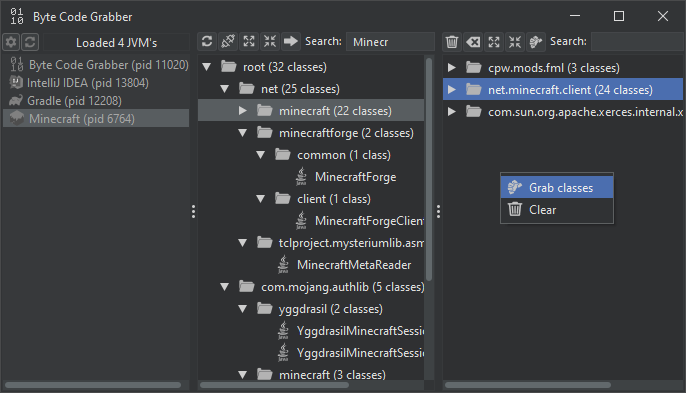This screenshot has width=686, height=393.
Task: Click horizontal scrollbar under right panel
Action: (x=528, y=385)
